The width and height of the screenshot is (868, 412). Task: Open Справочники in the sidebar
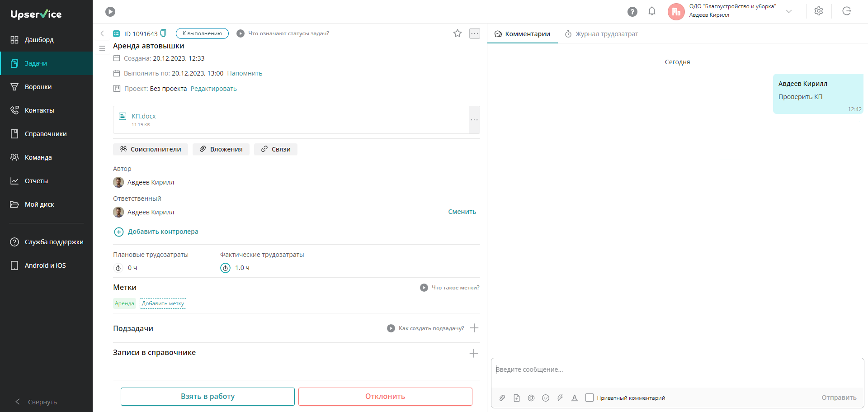click(46, 134)
